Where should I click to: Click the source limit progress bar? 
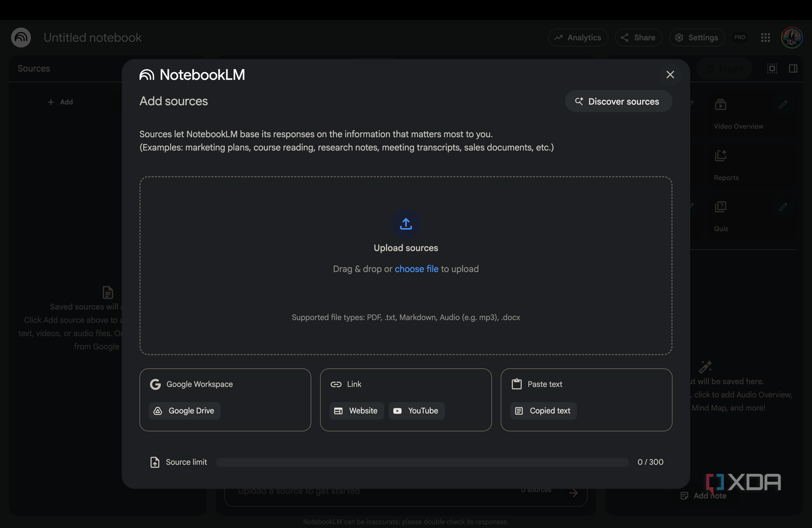(422, 462)
